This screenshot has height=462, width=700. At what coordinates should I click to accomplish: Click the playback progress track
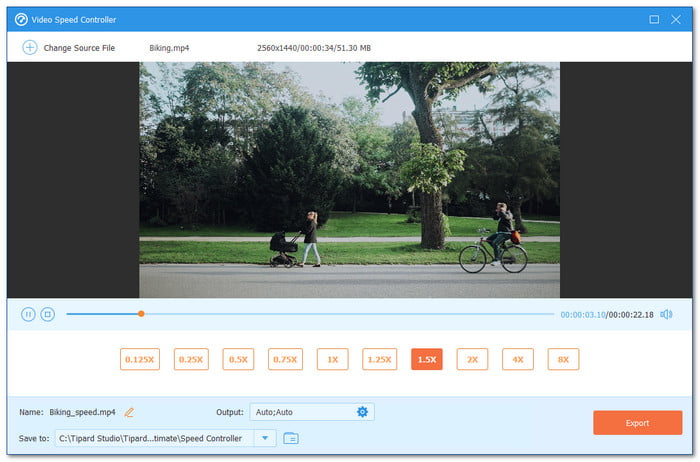[310, 314]
